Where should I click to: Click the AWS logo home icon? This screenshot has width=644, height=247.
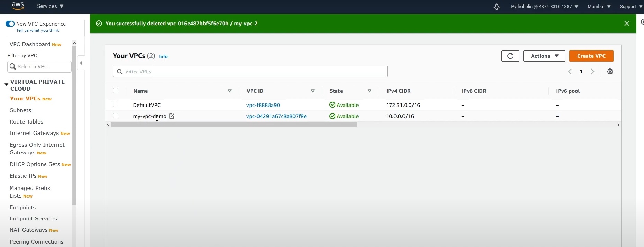[x=18, y=6]
